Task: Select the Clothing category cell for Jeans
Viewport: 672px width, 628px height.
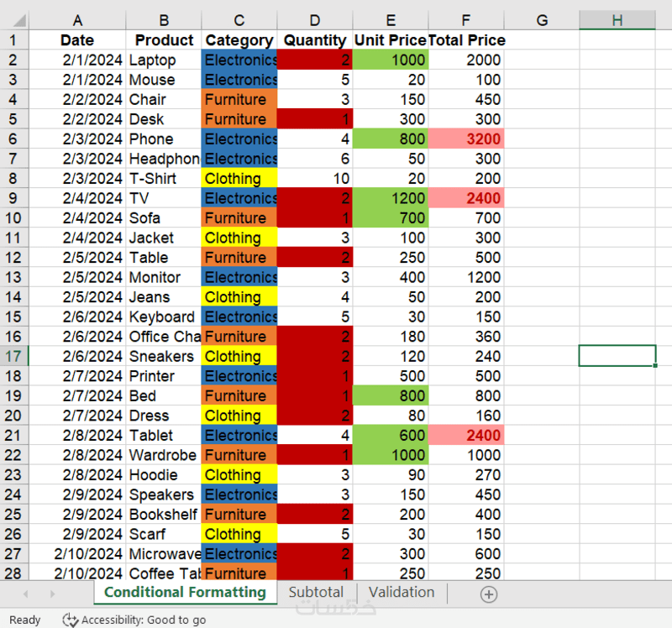Action: 239,297
